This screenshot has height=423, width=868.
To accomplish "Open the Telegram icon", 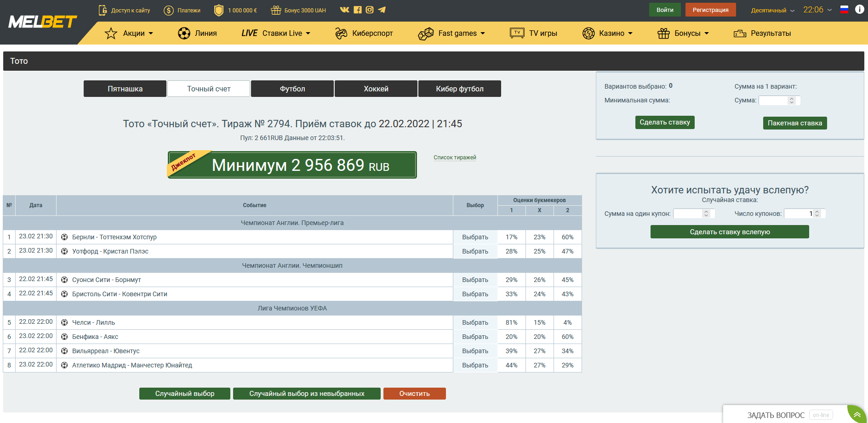I will tap(382, 10).
